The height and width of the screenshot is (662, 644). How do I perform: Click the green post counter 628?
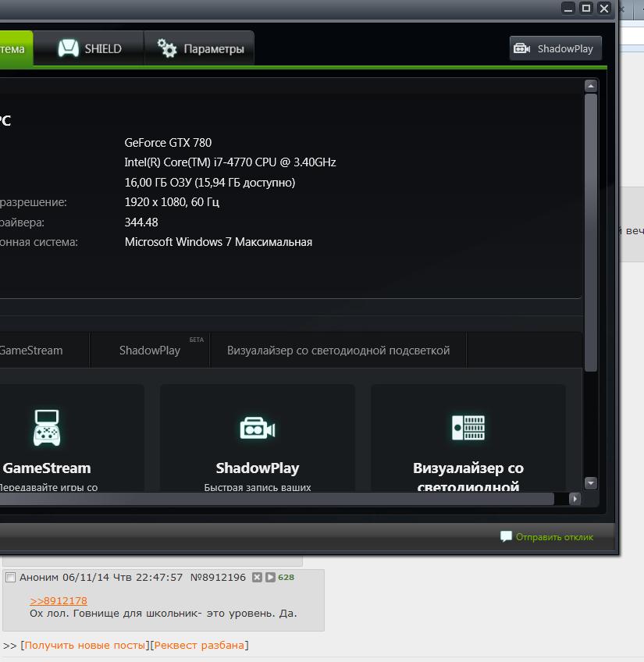click(x=286, y=577)
